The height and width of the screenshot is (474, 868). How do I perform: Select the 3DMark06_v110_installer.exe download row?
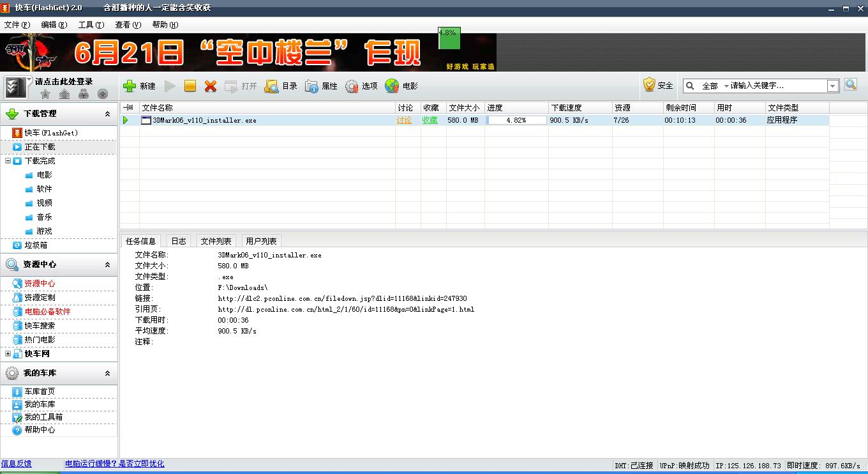click(x=475, y=120)
